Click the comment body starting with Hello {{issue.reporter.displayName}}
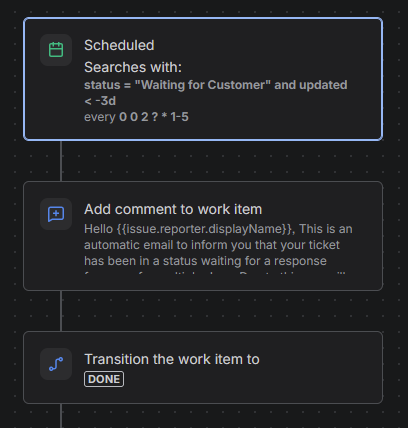The height and width of the screenshot is (428, 408). click(218, 245)
